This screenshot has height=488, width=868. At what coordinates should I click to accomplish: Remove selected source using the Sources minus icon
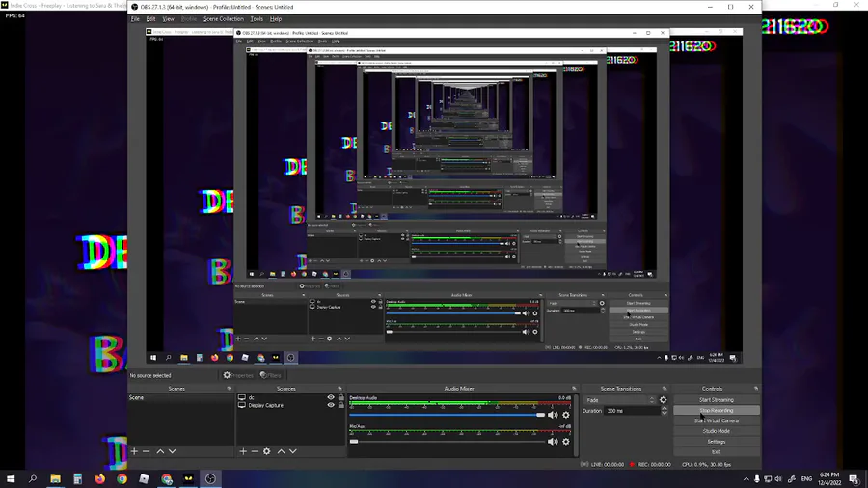click(255, 451)
